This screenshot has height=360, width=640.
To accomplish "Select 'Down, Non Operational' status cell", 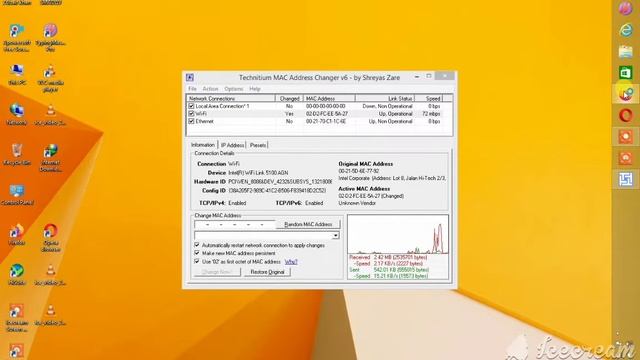I will point(387,106).
